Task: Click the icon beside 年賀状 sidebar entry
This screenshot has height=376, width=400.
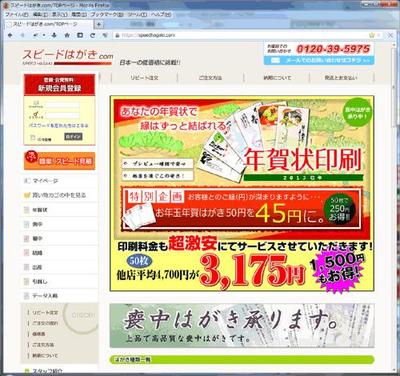Action: (x=27, y=210)
